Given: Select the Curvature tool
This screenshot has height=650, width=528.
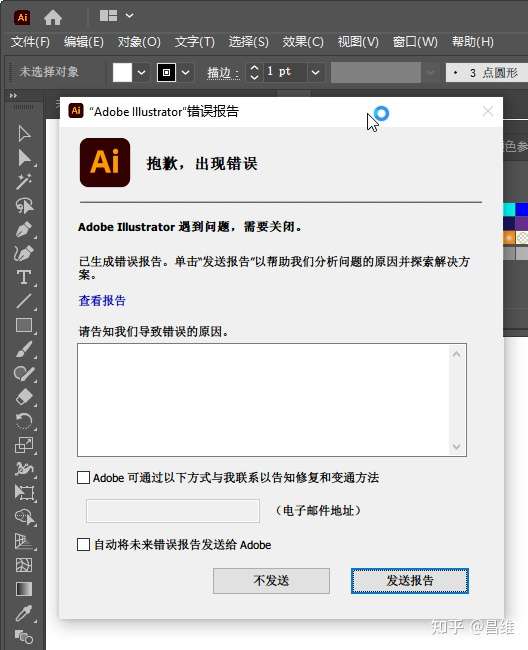Looking at the screenshot, I should (24, 253).
